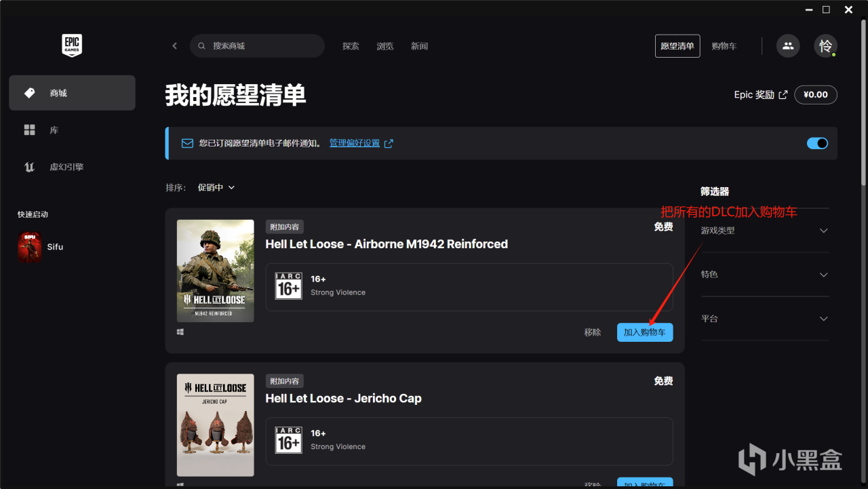Expand the 特色 filter
The height and width of the screenshot is (489, 868).
[765, 275]
